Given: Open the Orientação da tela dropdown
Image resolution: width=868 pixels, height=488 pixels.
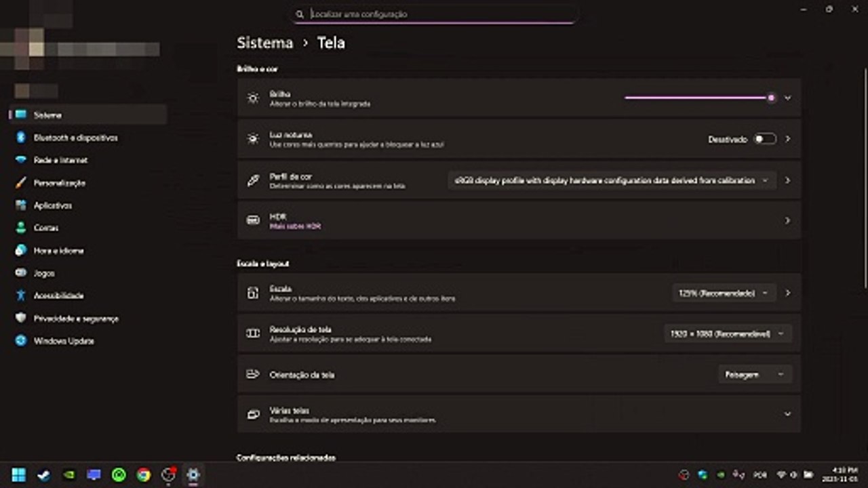Looking at the screenshot, I should tap(754, 374).
